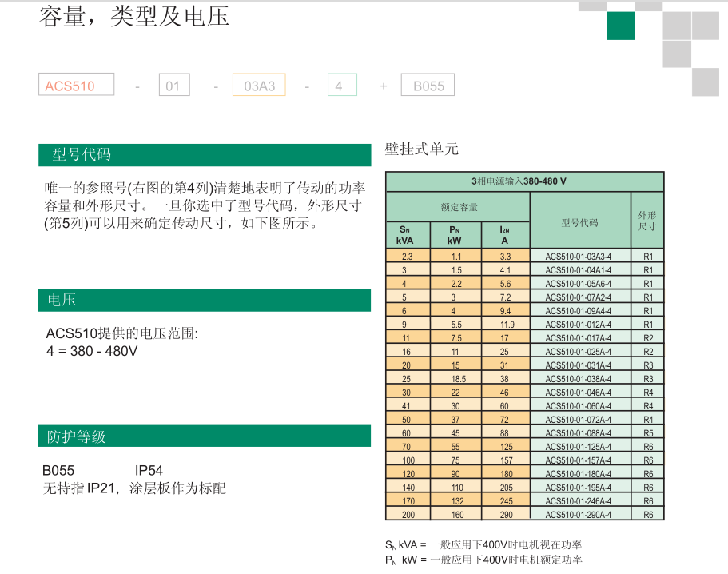Click the page title 容量，类型及电压
This screenshot has width=728, height=574.
133,16
